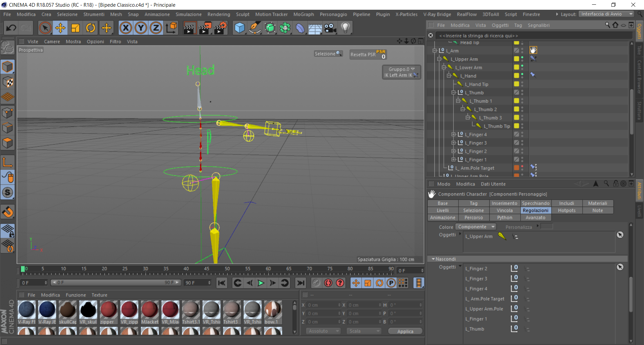Click frame 45 on timeline ruler
The image size is (644, 345).
point(206,269)
